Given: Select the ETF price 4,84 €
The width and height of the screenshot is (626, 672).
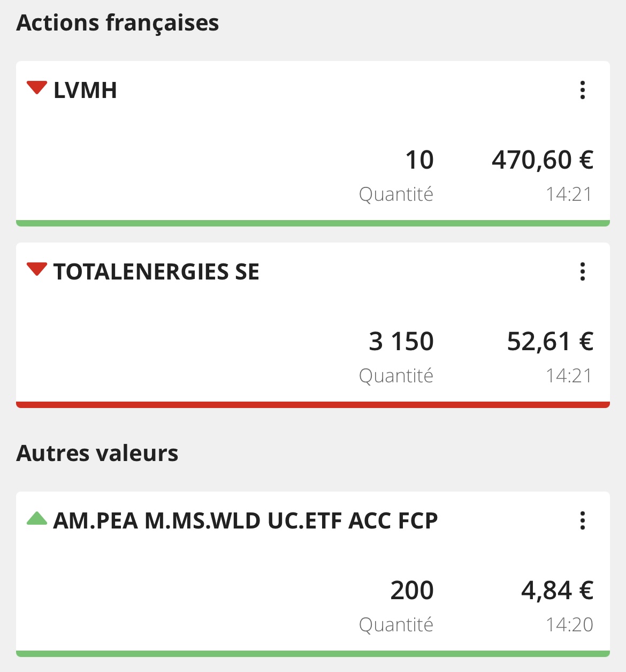Looking at the screenshot, I should pos(558,591).
